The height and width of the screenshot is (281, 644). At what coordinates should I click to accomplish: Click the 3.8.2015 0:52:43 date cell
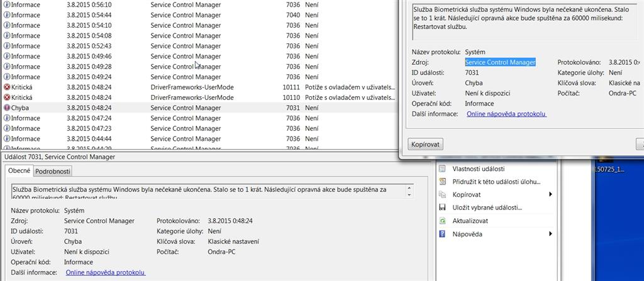point(89,46)
